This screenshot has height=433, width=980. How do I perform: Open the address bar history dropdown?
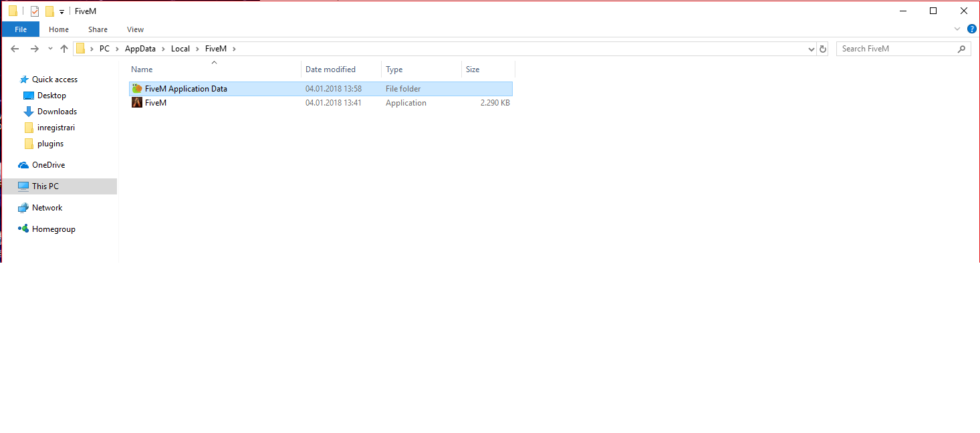811,49
